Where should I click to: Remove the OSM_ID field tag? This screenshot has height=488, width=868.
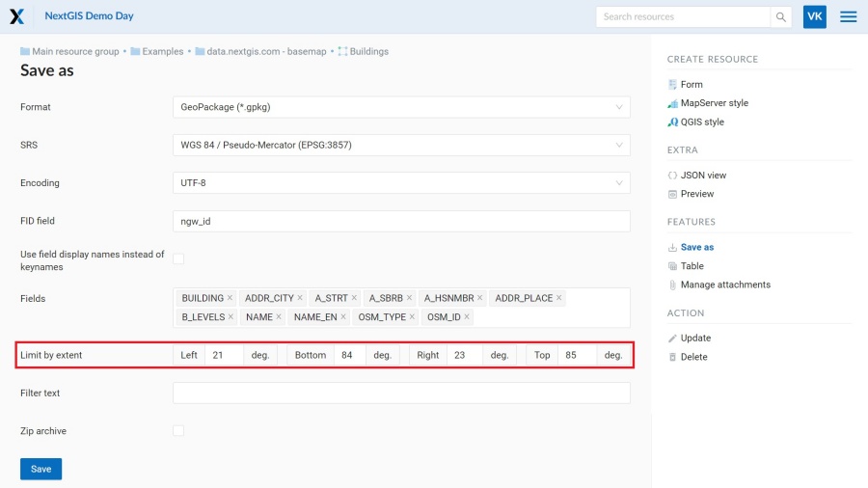(467, 316)
